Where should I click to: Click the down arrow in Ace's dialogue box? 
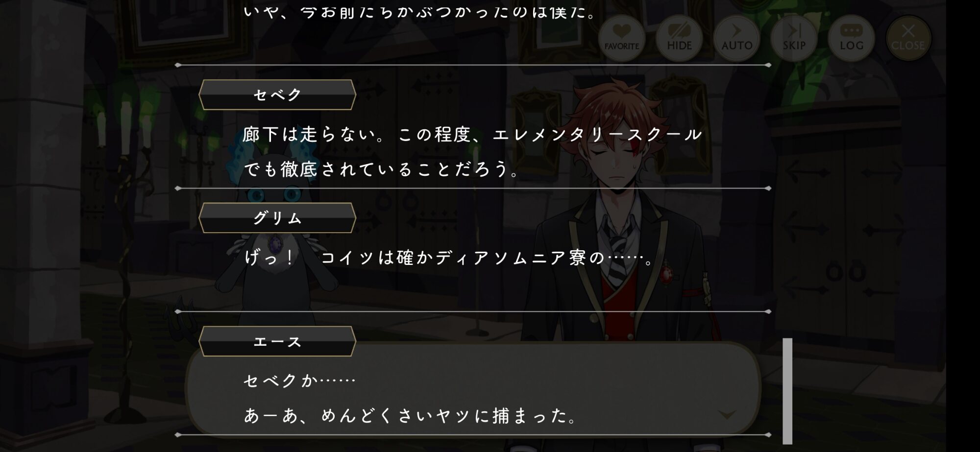click(727, 415)
